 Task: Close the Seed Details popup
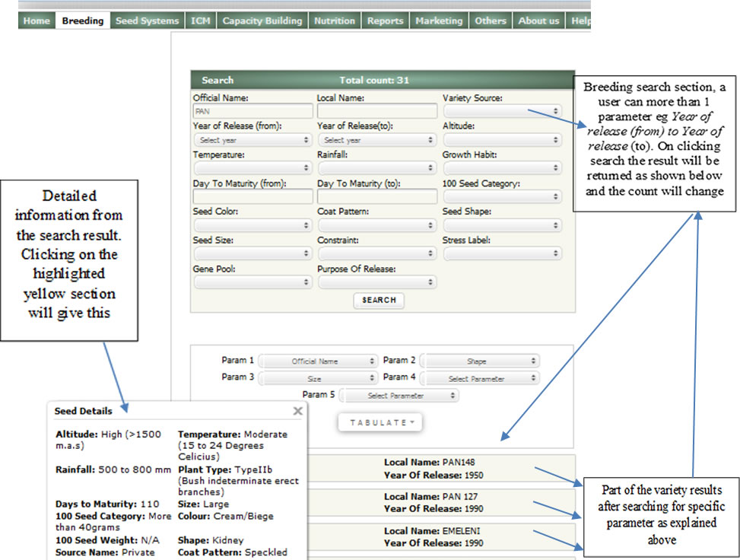point(298,411)
